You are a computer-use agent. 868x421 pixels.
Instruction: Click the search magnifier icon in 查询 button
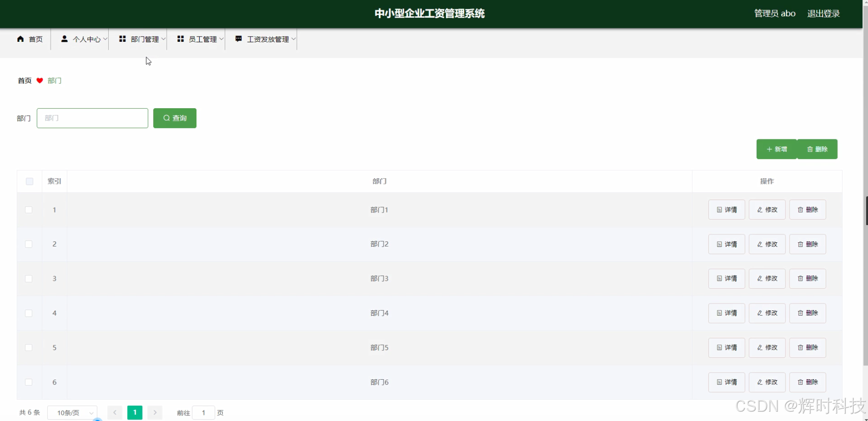166,118
